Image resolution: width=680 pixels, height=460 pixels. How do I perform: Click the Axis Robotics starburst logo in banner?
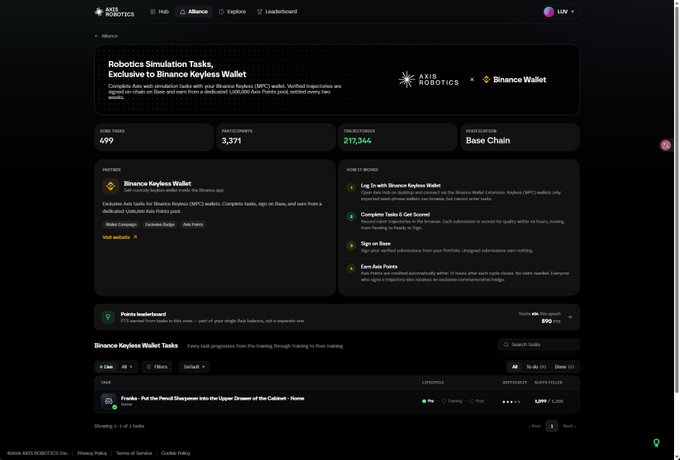click(x=406, y=79)
